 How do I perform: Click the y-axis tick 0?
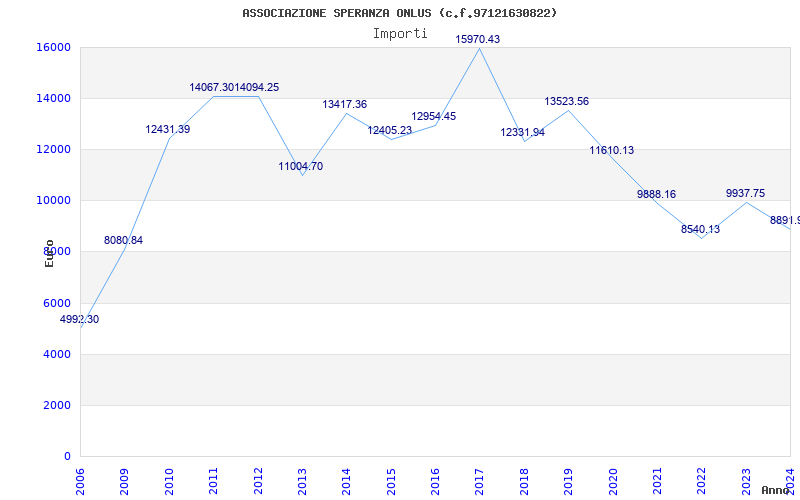pyautogui.click(x=67, y=456)
